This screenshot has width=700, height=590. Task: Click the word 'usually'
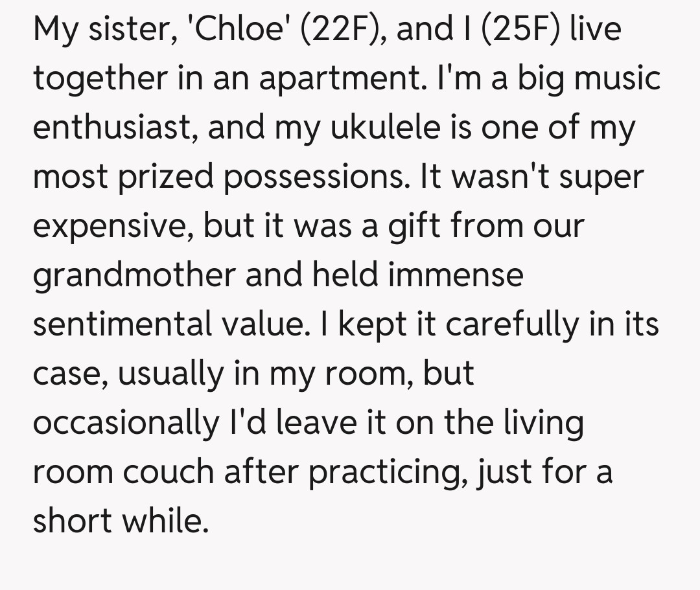(x=173, y=374)
